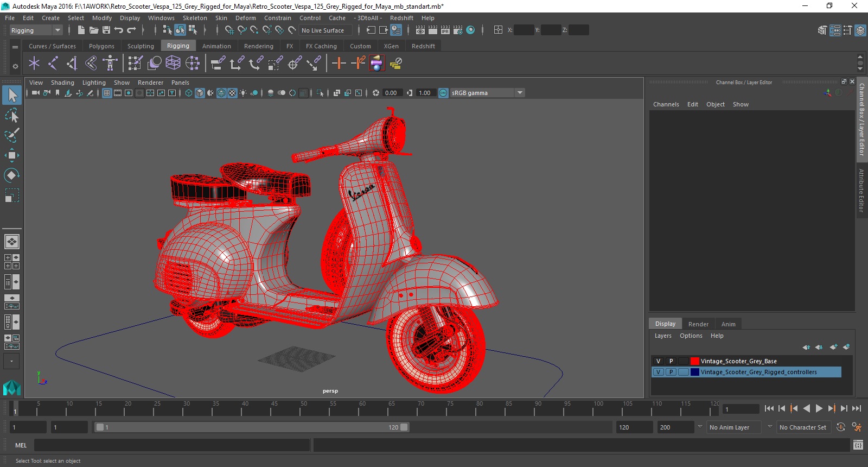Open the vertical Attribute Editor side tab
The height and width of the screenshot is (467, 868).
pyautogui.click(x=861, y=190)
